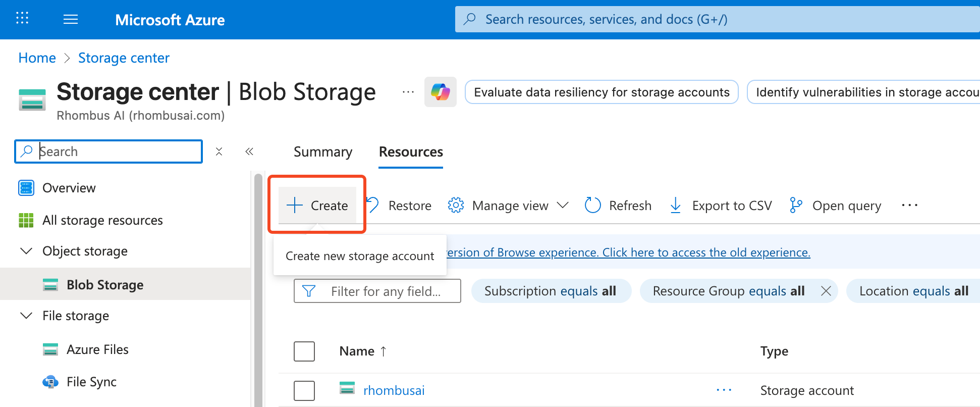Open Subscription equals all filter
The height and width of the screenshot is (407, 980).
tap(551, 291)
